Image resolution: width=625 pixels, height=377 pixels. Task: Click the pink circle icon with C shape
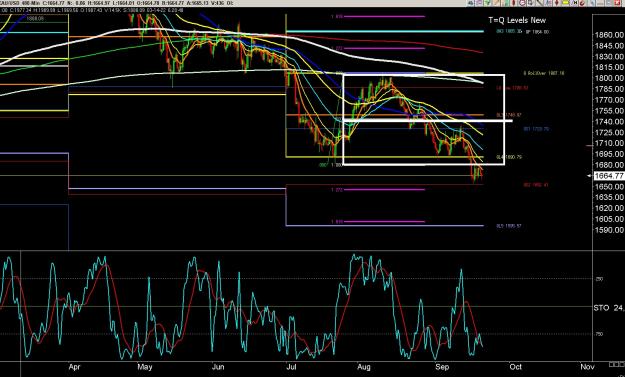pos(522,3)
